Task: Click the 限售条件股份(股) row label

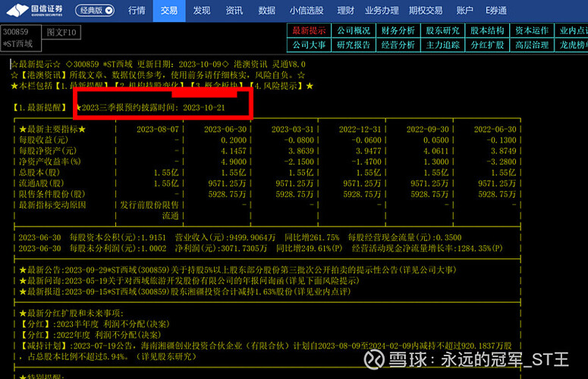Action: [x=52, y=194]
